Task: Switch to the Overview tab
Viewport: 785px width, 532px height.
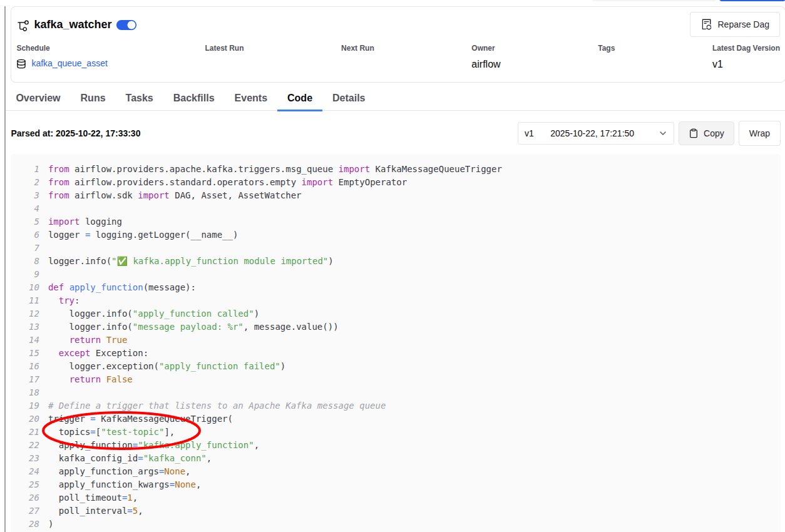Action: coord(38,98)
